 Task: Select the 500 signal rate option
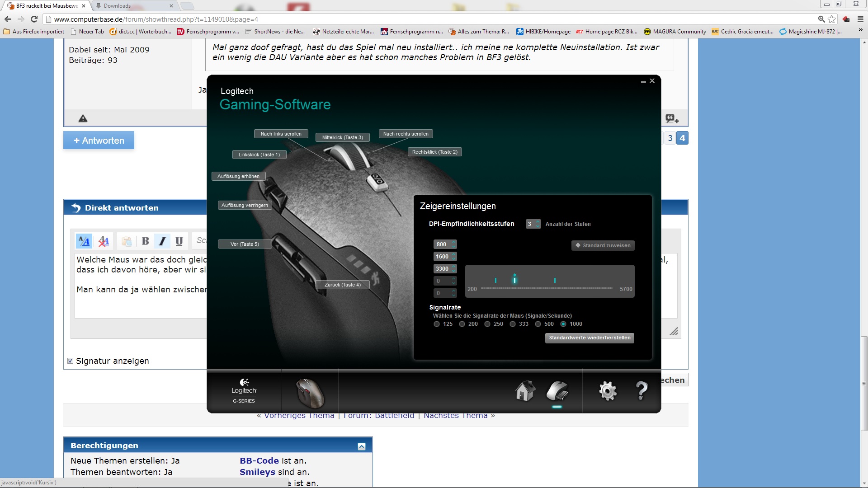click(x=538, y=324)
